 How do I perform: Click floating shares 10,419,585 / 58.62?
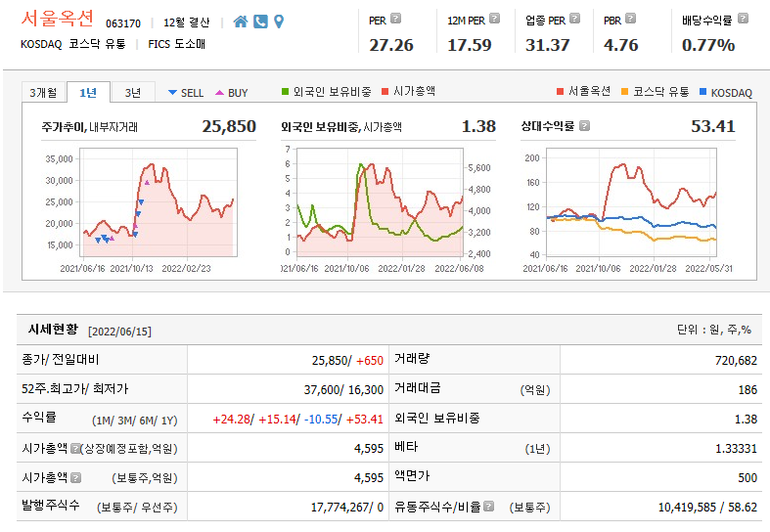coord(707,507)
